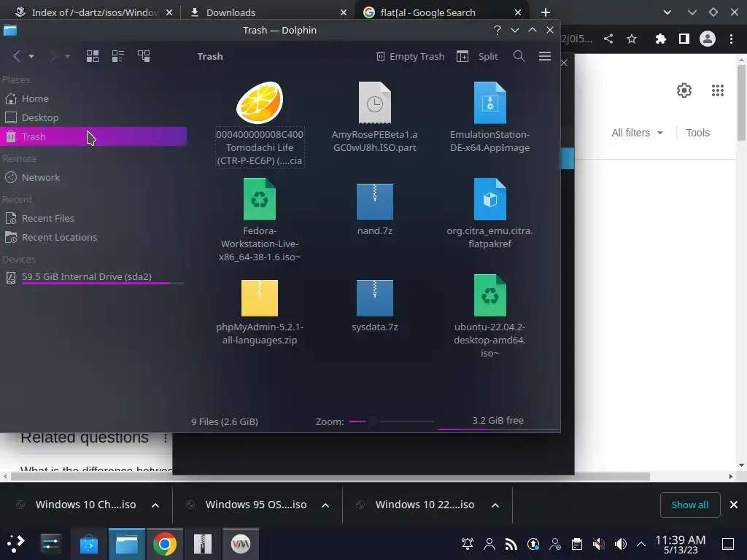Select Trash in Places panel
Screen dimensions: 747x560
pyautogui.click(x=93, y=136)
